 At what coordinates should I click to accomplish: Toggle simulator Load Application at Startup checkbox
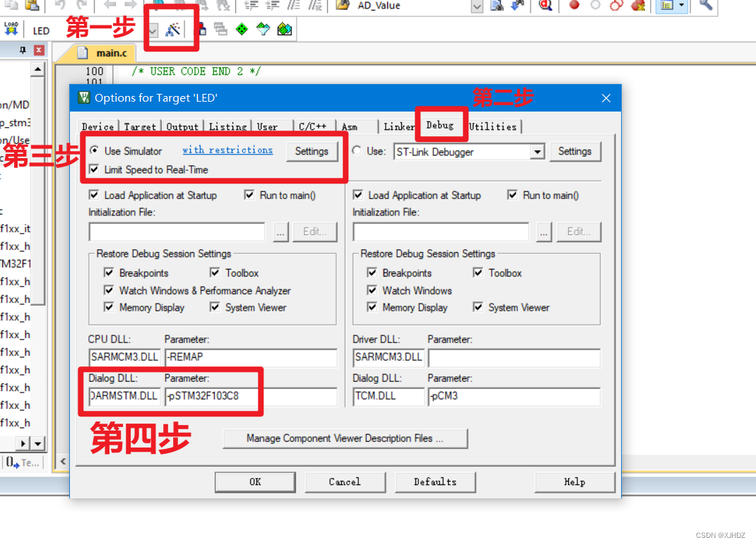95,195
